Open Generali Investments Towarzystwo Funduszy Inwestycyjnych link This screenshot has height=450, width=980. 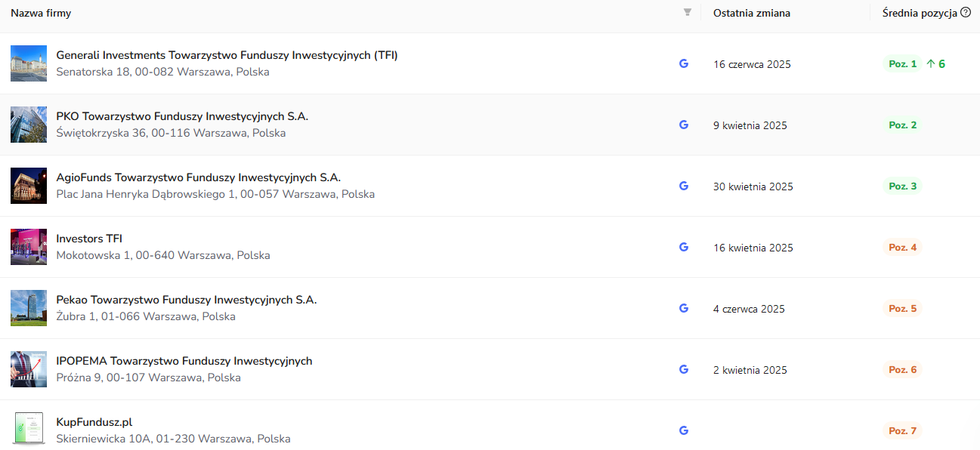click(x=227, y=55)
